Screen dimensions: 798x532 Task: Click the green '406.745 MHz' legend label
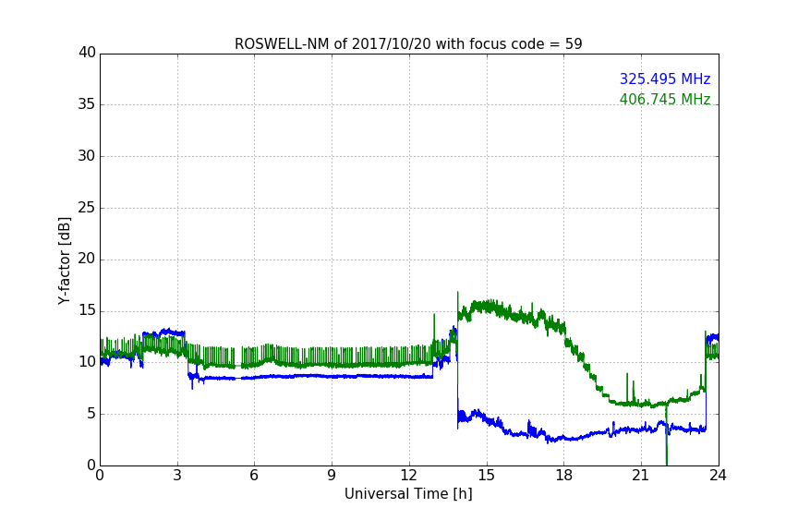(x=665, y=99)
